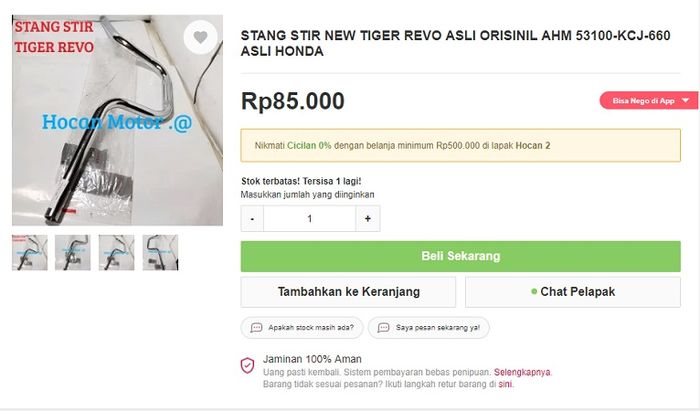
Task: Click the 'sini' return steps link
Action: point(505,383)
